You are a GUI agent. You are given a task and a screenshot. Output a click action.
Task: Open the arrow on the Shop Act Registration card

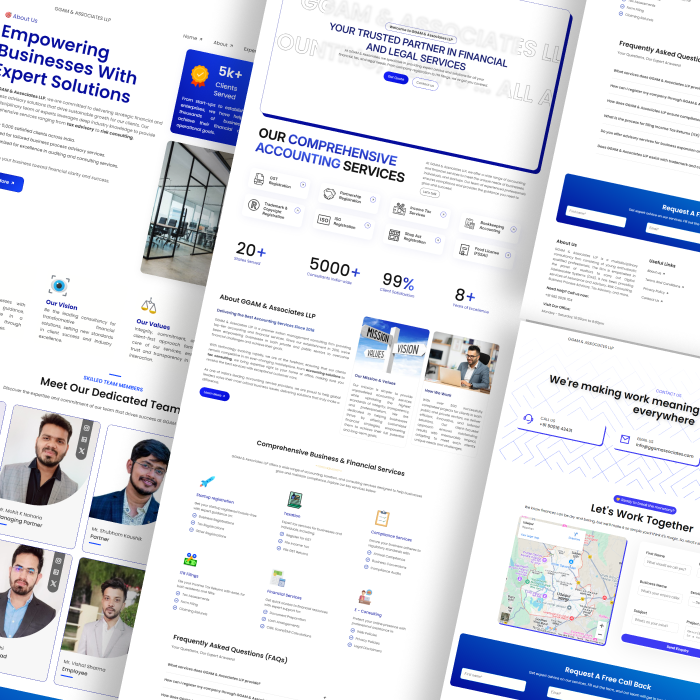tap(438, 240)
